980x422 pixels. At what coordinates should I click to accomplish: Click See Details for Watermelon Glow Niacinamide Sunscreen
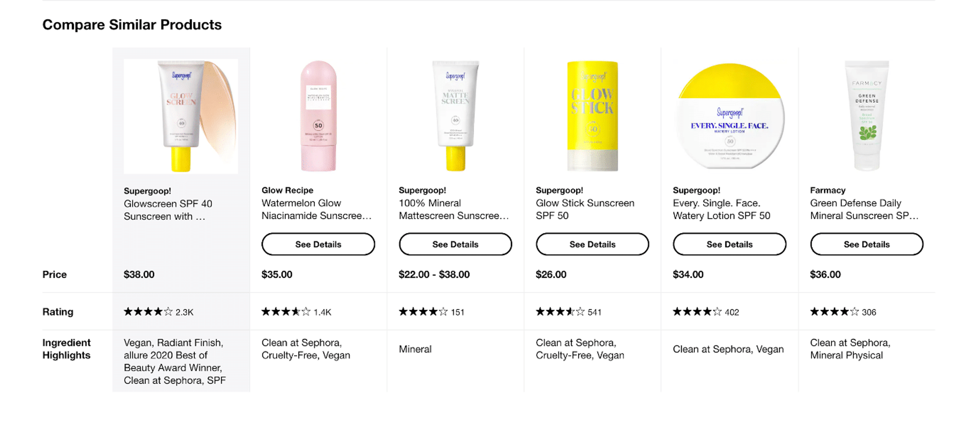(x=318, y=244)
